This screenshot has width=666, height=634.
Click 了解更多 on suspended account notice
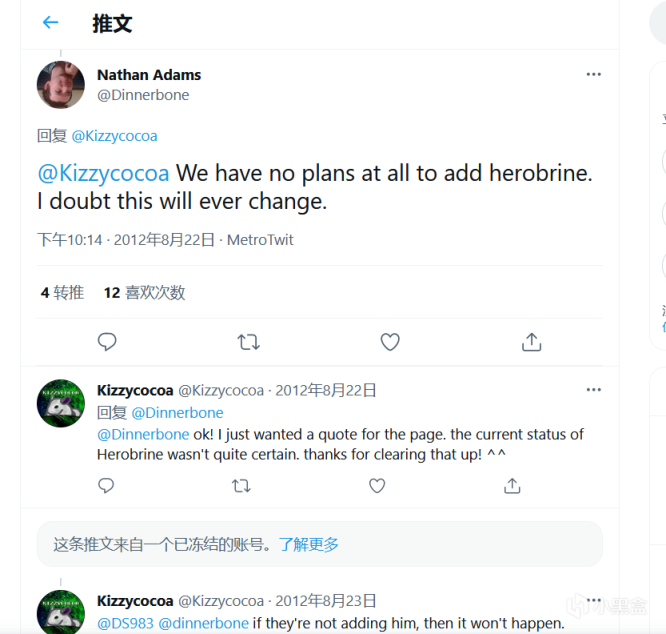click(x=309, y=545)
